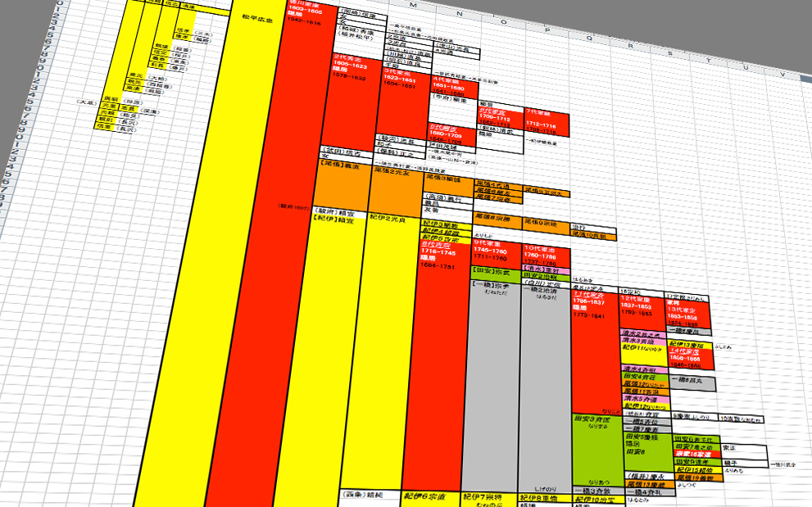Screen dimensions: 812x507
Task: Click the gray 一橋2治済 cell
Action: (x=544, y=385)
